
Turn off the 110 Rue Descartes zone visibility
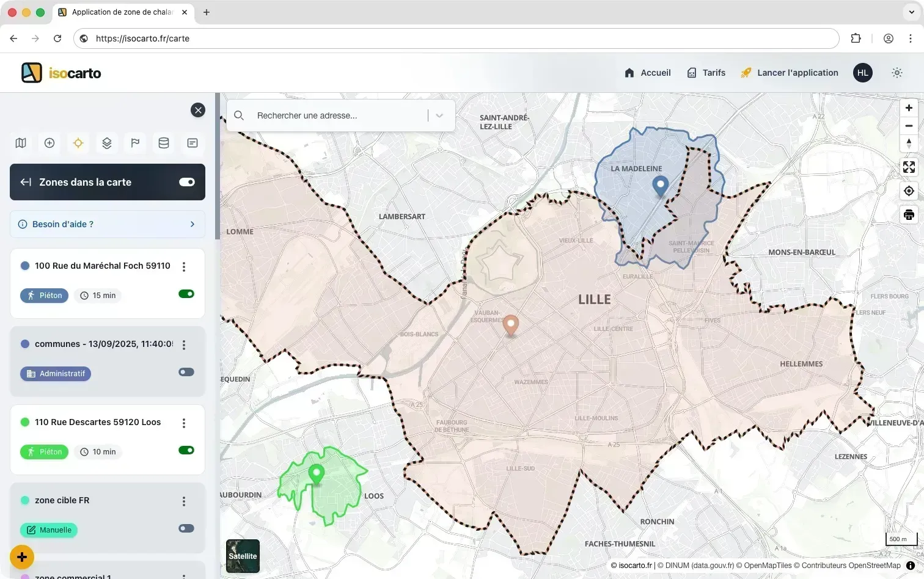click(x=185, y=450)
